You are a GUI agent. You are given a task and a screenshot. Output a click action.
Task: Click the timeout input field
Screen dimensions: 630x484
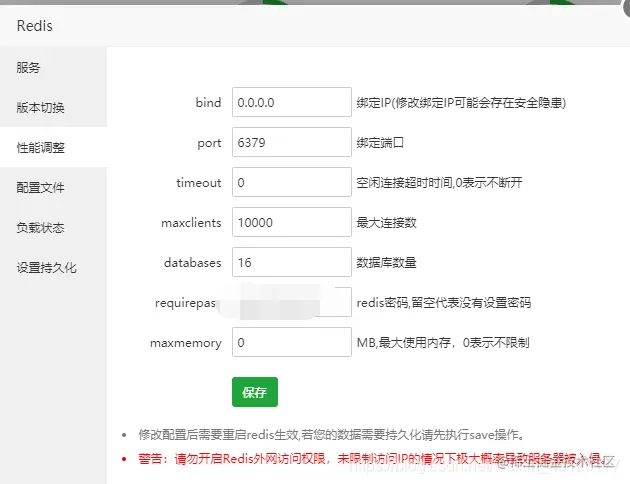(x=292, y=182)
